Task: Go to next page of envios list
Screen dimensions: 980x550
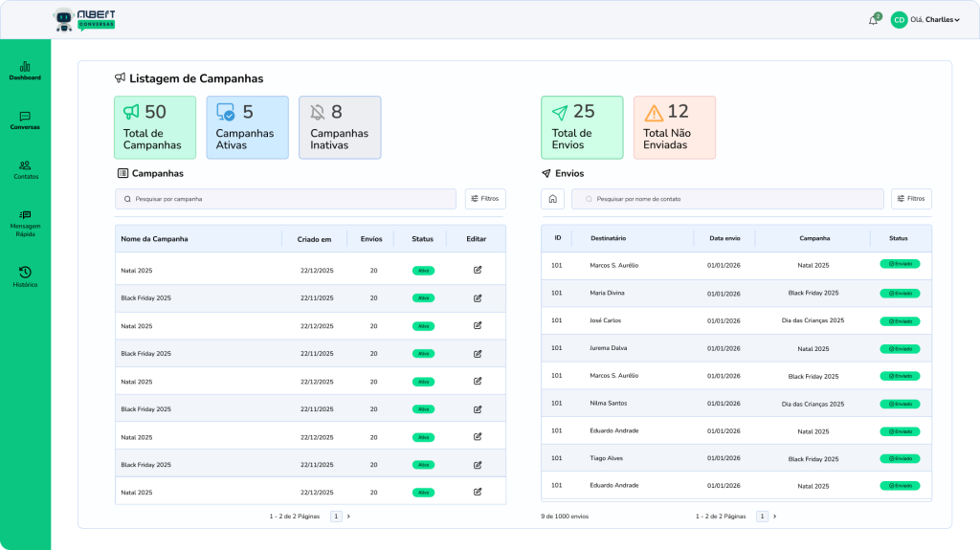Action: tap(774, 516)
